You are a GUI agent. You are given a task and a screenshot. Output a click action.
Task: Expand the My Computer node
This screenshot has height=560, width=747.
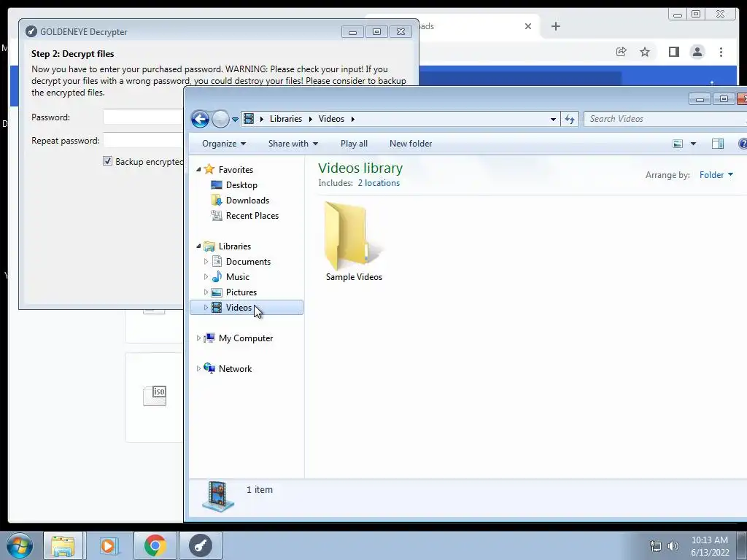[198, 338]
